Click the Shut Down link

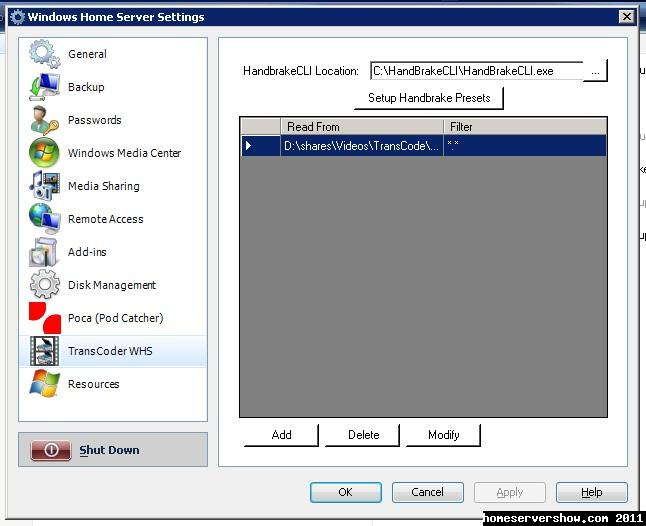point(109,450)
